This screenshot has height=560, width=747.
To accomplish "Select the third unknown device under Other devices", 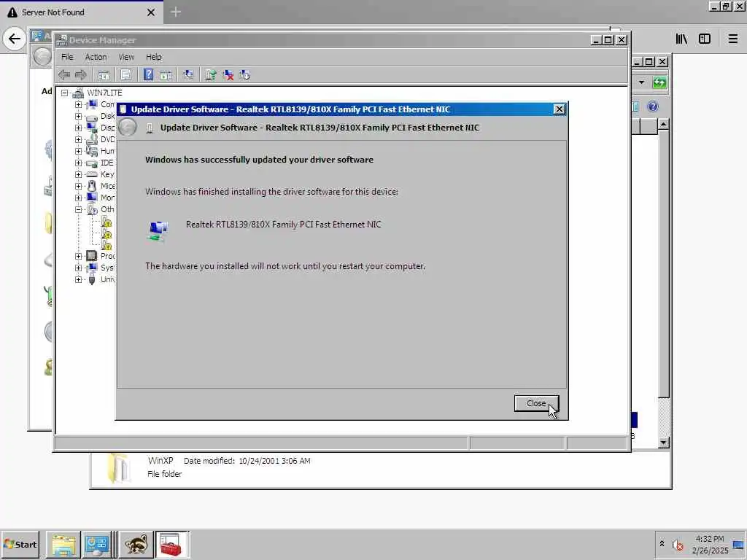I will click(x=107, y=245).
